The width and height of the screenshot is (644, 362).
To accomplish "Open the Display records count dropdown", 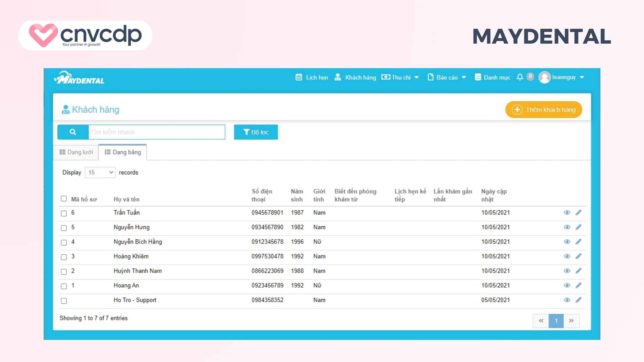I will click(x=100, y=172).
